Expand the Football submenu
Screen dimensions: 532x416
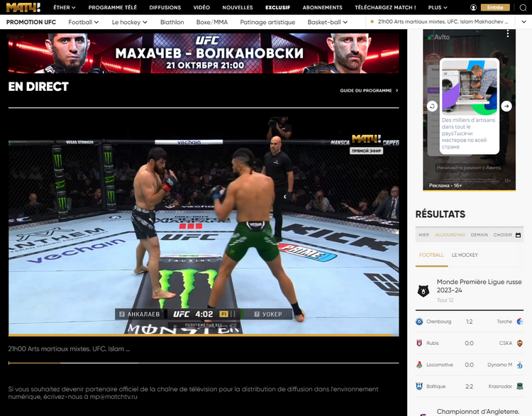(84, 22)
